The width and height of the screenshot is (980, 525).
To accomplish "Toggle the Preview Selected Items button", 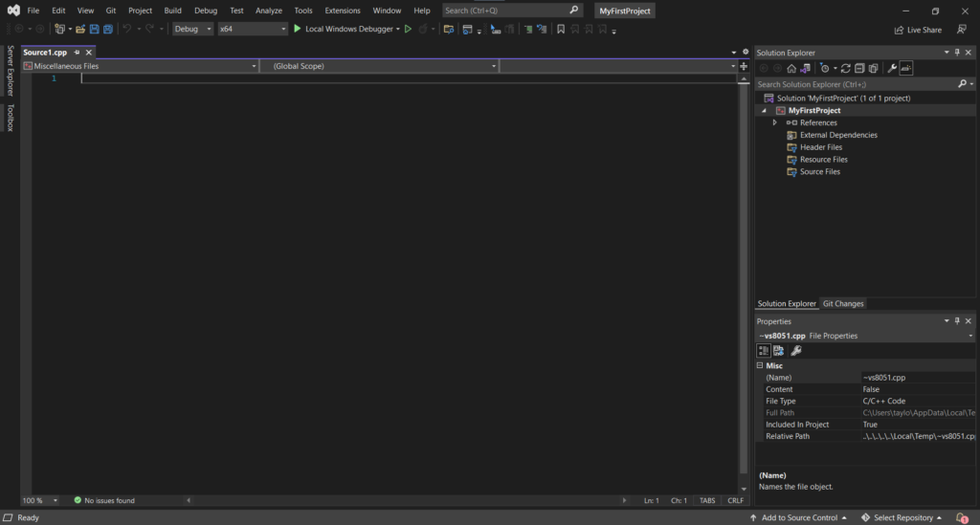I will click(x=905, y=69).
